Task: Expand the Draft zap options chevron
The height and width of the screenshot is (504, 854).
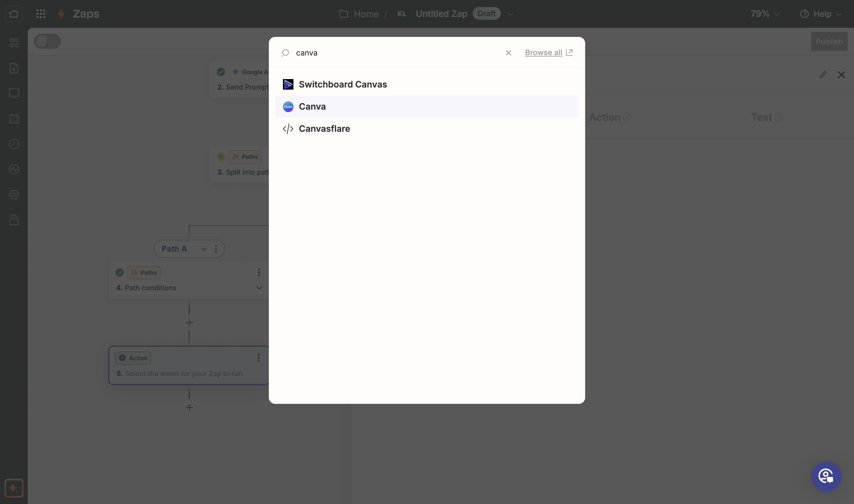Action: [510, 14]
